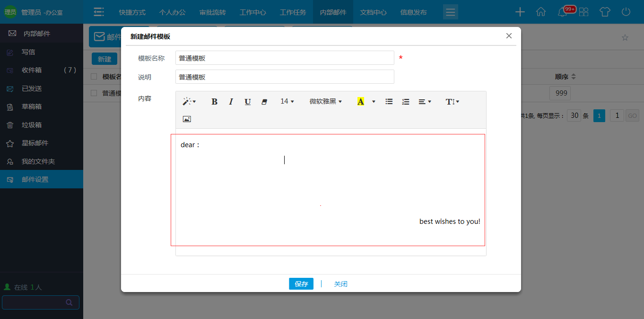Click the eraser clear-format icon
This screenshot has width=644, height=319.
coord(264,102)
